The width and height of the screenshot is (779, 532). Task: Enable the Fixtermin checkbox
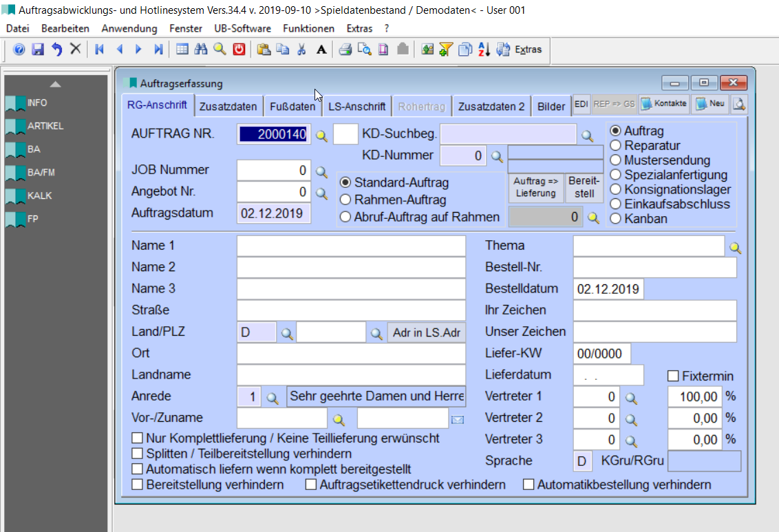tap(673, 376)
